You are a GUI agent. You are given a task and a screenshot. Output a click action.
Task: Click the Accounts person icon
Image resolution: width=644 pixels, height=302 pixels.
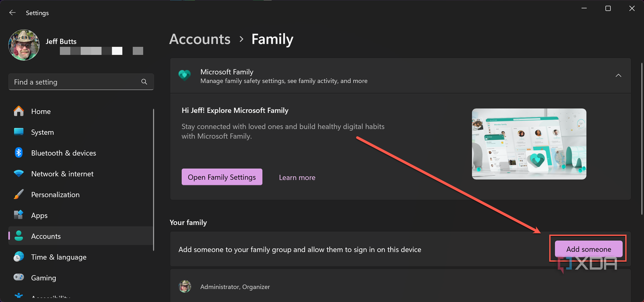tap(19, 236)
